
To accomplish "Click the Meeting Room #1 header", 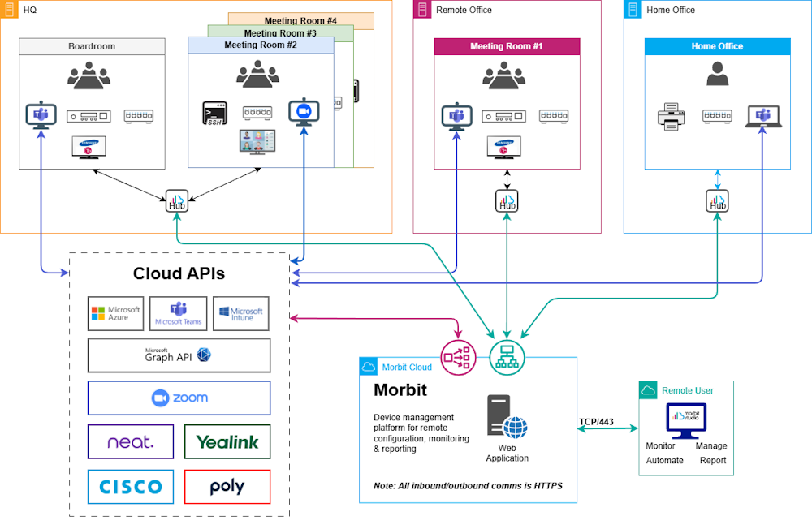I will point(507,46).
